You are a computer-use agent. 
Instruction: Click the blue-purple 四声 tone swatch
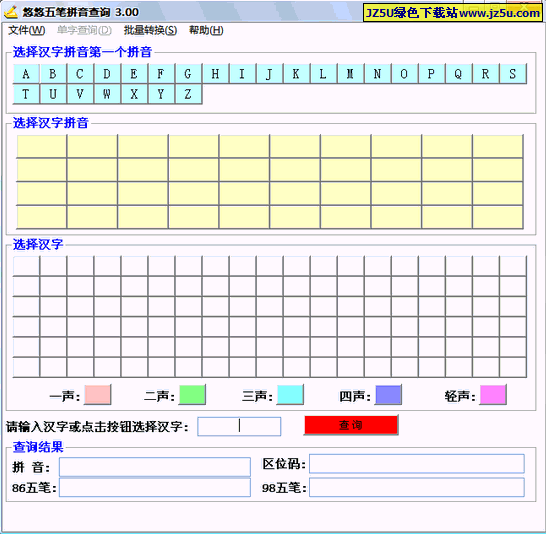pyautogui.click(x=388, y=395)
